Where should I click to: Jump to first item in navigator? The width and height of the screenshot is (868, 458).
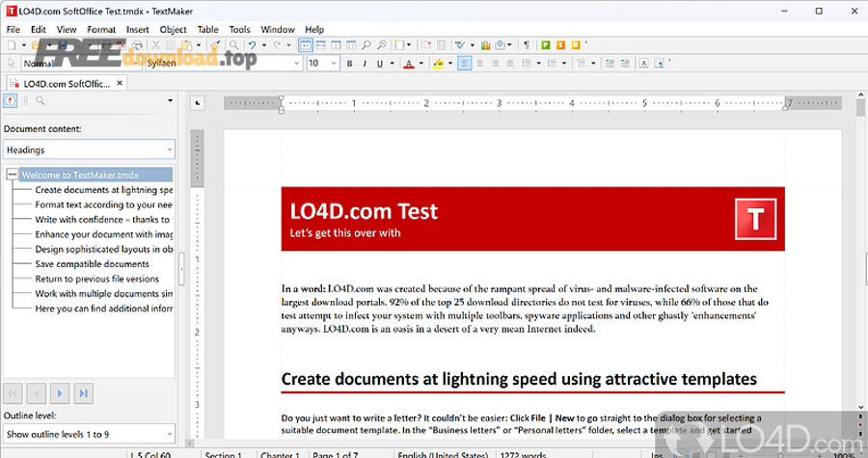click(14, 393)
